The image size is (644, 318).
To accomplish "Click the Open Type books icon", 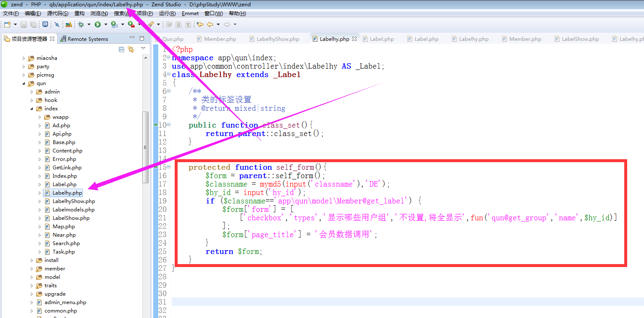I will [69, 24].
